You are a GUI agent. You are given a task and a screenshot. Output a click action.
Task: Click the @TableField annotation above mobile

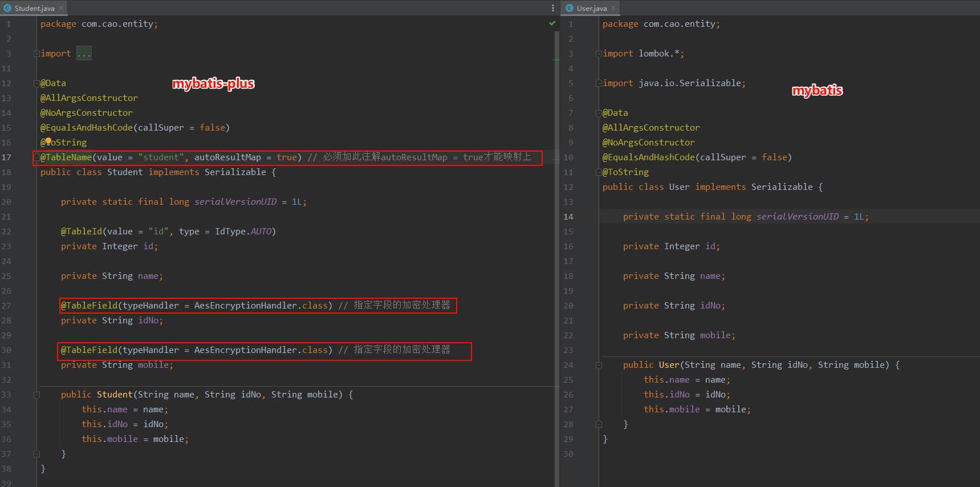tap(197, 350)
